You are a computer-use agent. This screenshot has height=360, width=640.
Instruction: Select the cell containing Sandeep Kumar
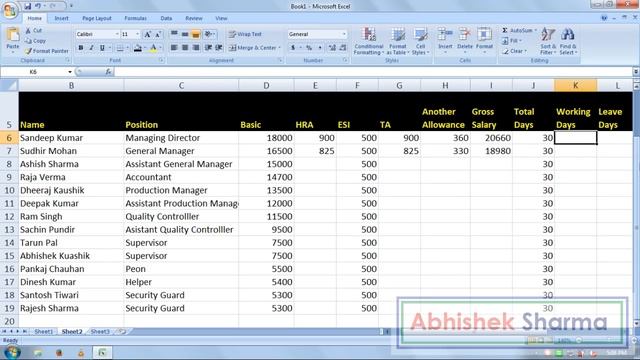pos(71,138)
